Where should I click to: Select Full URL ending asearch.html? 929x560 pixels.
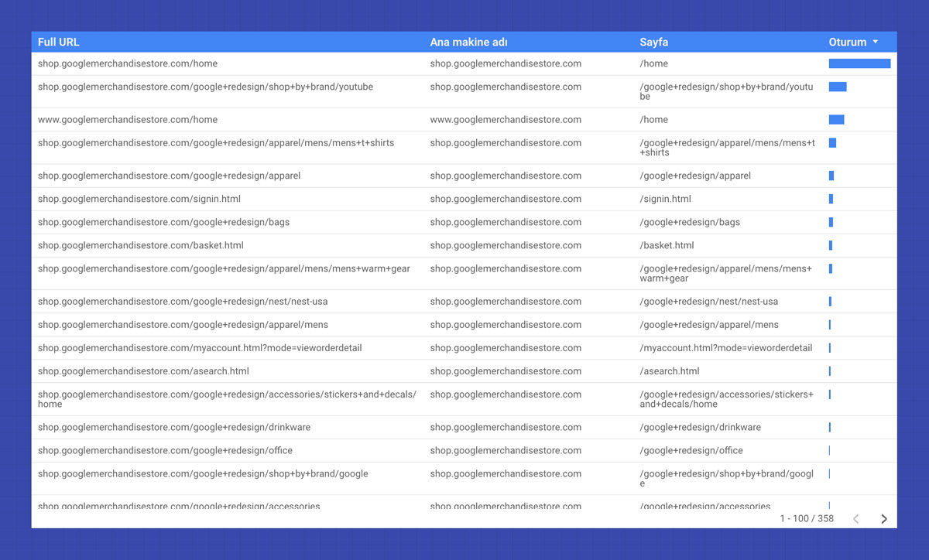click(143, 370)
